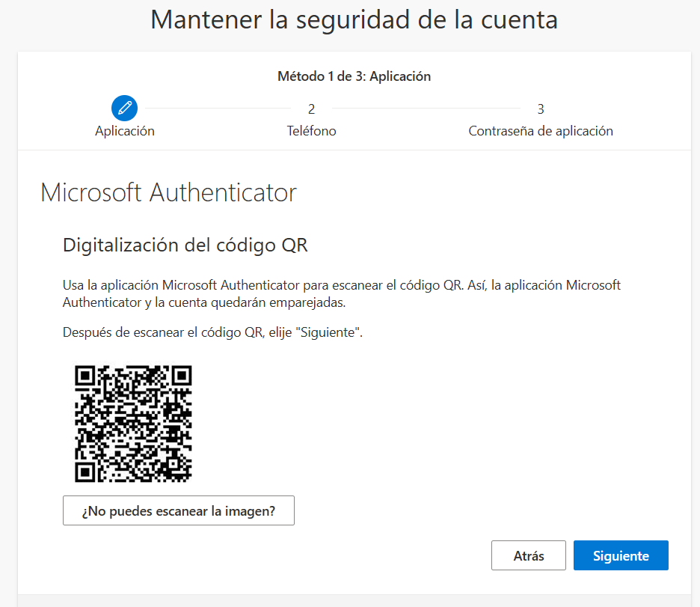Viewport: 700px width, 607px height.
Task: Click the "Contraseña de aplicación" step label
Action: 541,131
